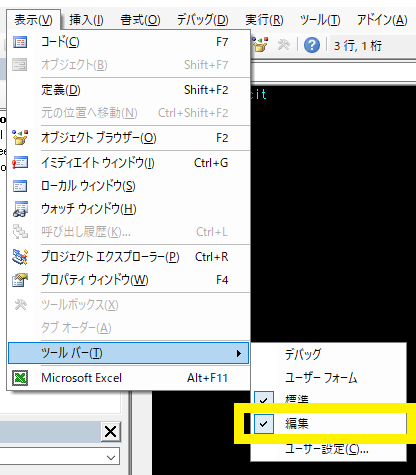Open イミディエイト ウィンドウ via its icon
Image resolution: width=416 pixels, height=475 pixels.
[20, 163]
